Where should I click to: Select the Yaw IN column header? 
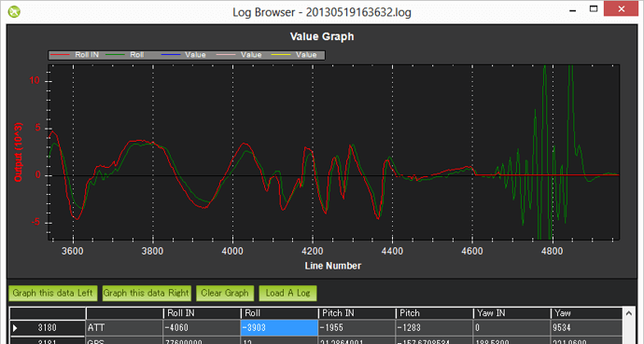[511, 313]
